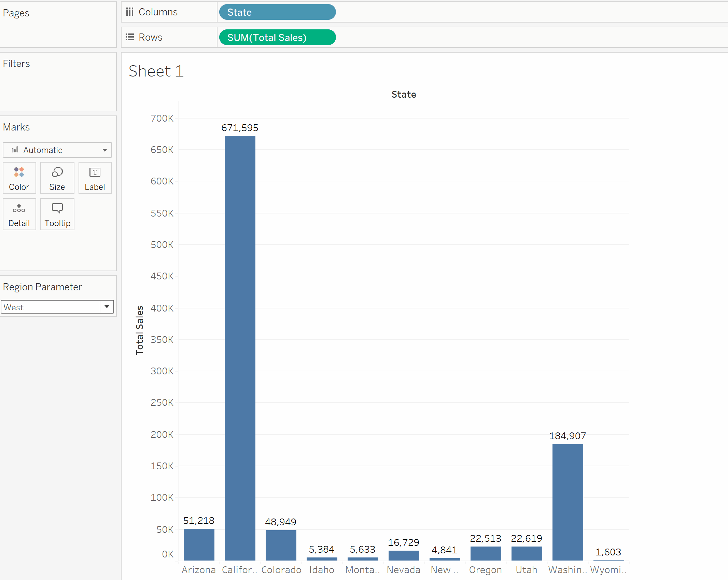Select the Arizona axis label
Screen dimensions: 728x580
pyautogui.click(x=199, y=570)
